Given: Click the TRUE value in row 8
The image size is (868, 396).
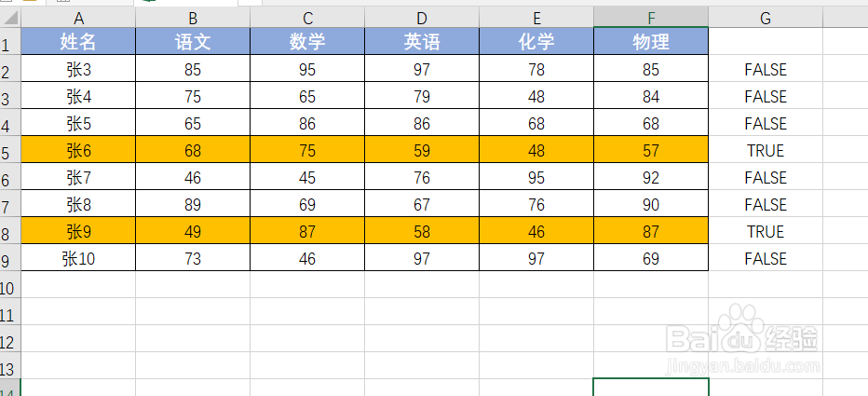Looking at the screenshot, I should 766,231.
